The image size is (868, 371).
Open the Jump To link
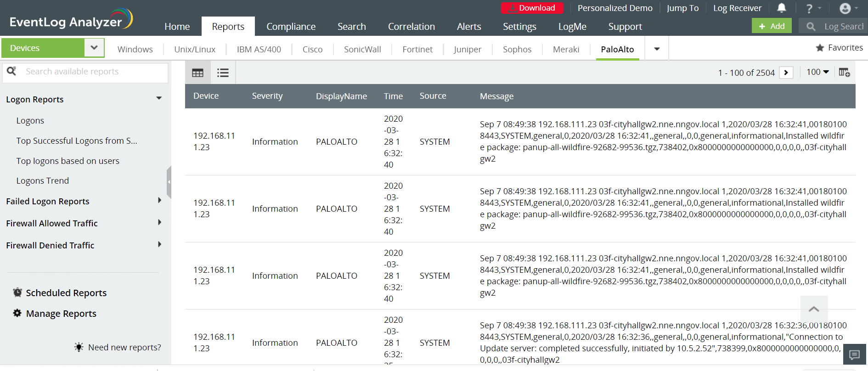(682, 8)
